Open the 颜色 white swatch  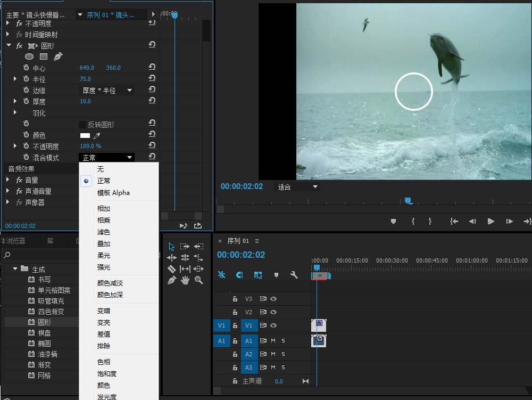(85, 135)
